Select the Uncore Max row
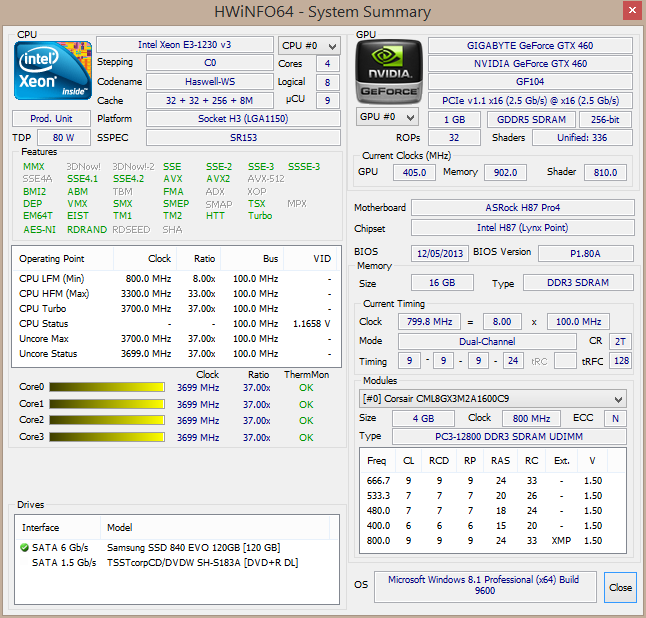The image size is (646, 618). (176, 339)
